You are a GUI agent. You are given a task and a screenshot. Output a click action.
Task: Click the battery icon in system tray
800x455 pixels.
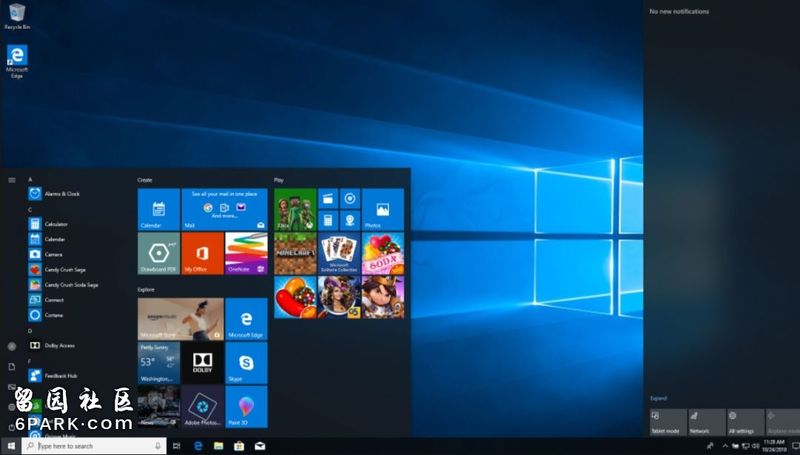pos(735,446)
